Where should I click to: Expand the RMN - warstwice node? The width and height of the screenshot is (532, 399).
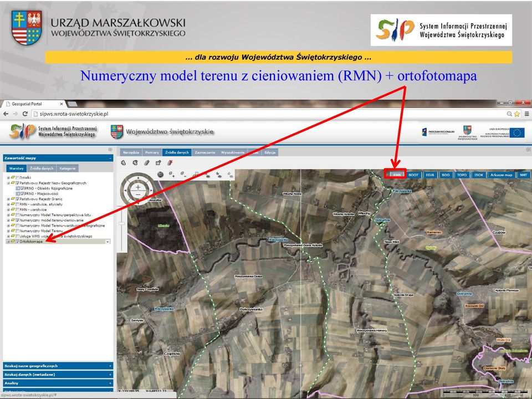(x=8, y=209)
